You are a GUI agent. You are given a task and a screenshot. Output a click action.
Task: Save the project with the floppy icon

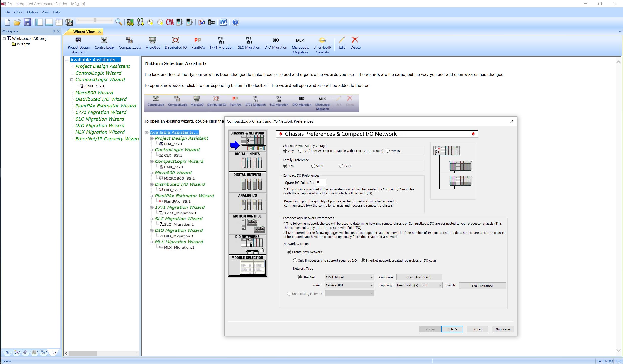pyautogui.click(x=27, y=22)
